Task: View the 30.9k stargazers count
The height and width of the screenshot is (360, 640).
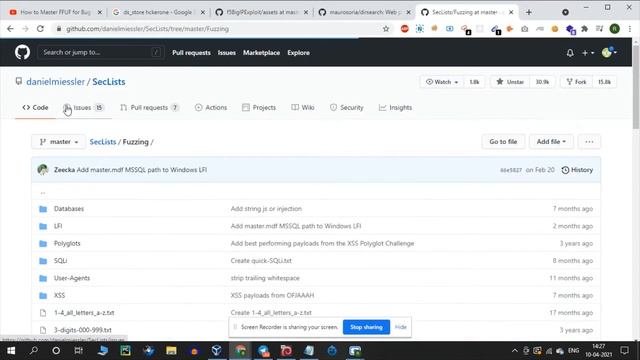Action: (542, 82)
